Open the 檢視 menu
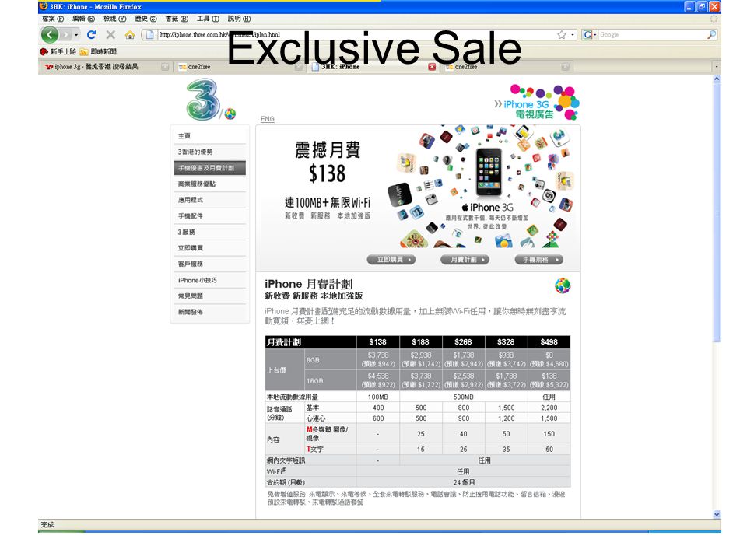747x560 pixels. click(x=115, y=19)
